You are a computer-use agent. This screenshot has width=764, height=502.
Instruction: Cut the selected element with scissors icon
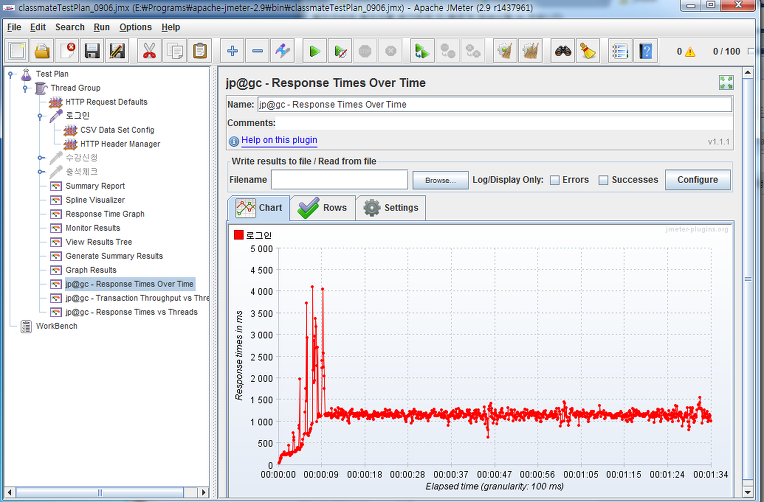[x=149, y=51]
